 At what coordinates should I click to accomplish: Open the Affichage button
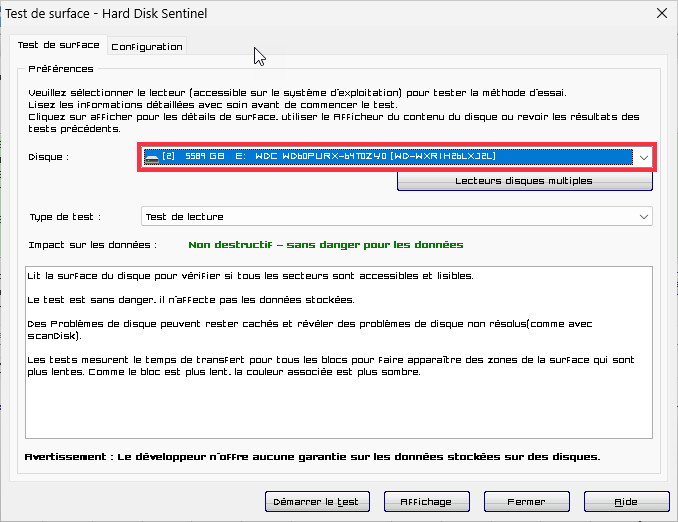[426, 501]
